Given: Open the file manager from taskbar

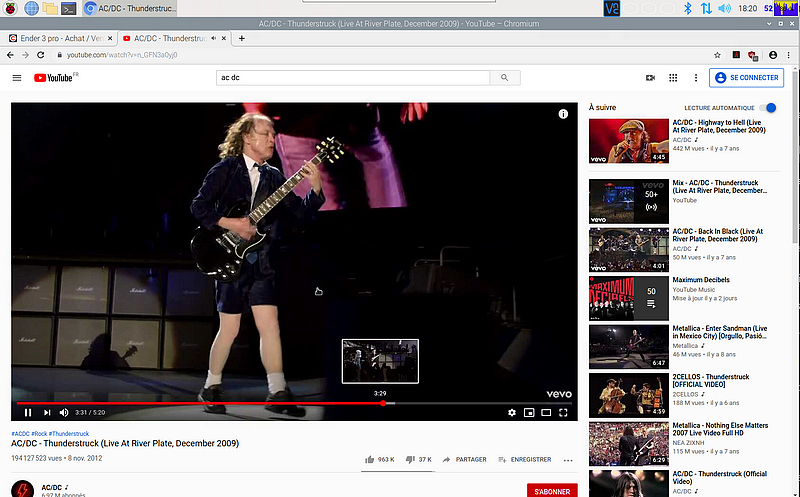Looking at the screenshot, I should (x=49, y=8).
